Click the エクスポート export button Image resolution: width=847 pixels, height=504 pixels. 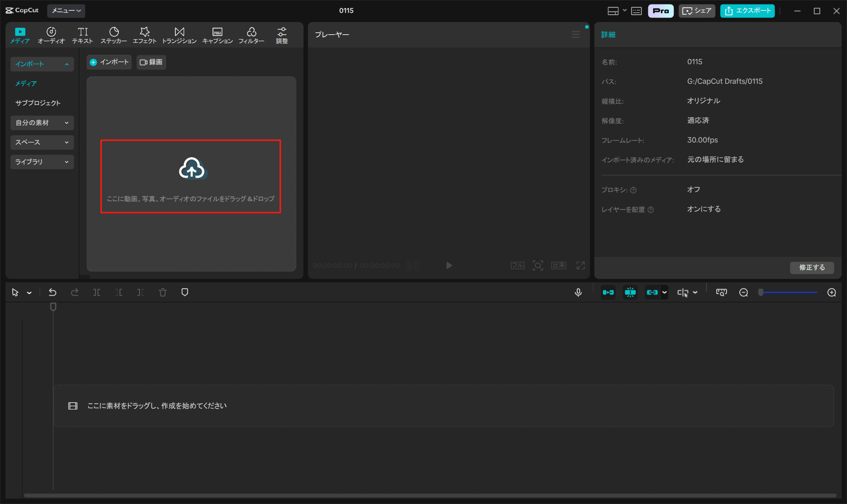[747, 11]
